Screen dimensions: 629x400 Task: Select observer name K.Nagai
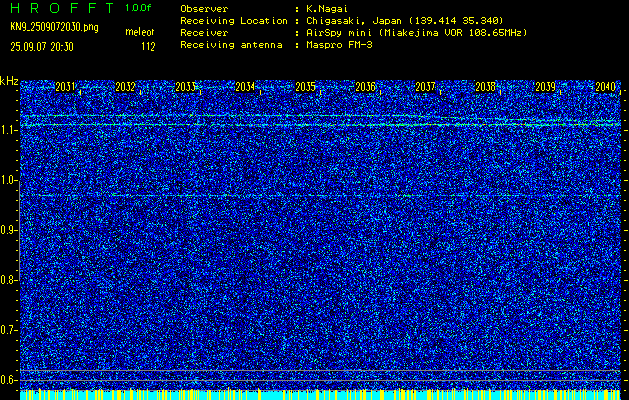point(327,9)
